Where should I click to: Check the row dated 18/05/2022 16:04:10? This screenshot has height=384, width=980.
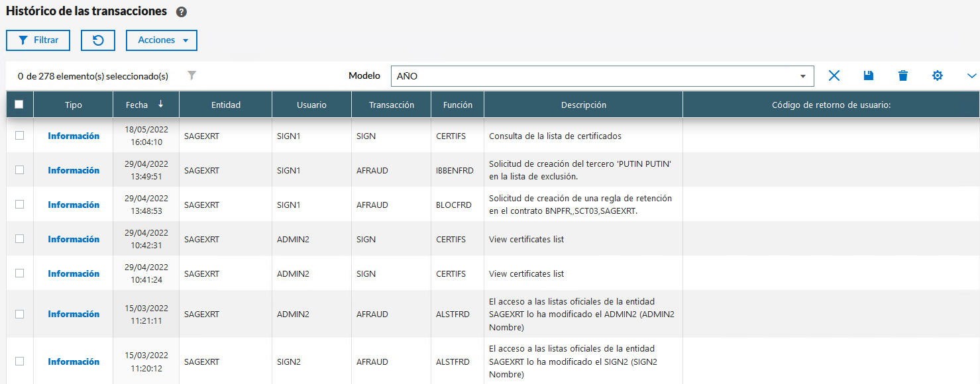tap(19, 135)
